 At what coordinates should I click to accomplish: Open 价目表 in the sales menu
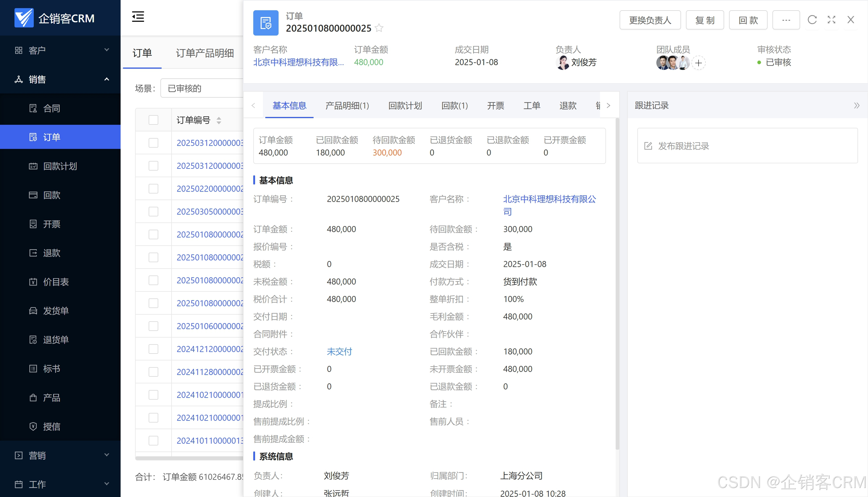point(56,282)
